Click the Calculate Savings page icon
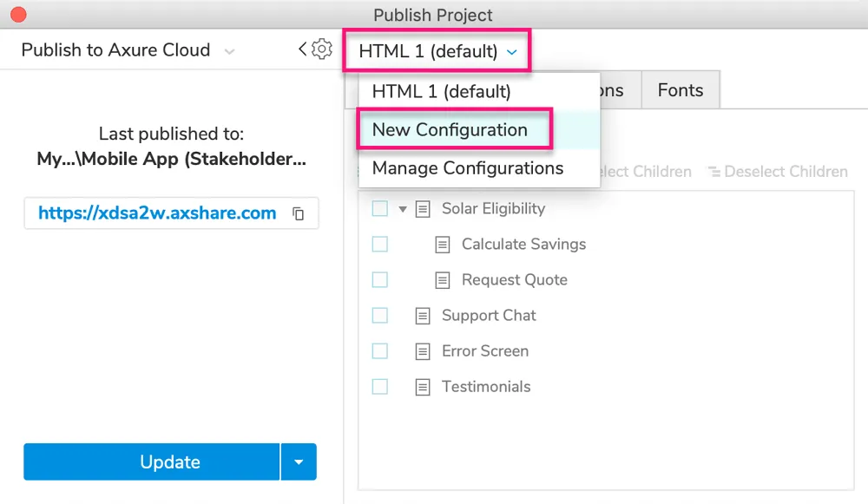The height and width of the screenshot is (504, 868). pyautogui.click(x=443, y=245)
